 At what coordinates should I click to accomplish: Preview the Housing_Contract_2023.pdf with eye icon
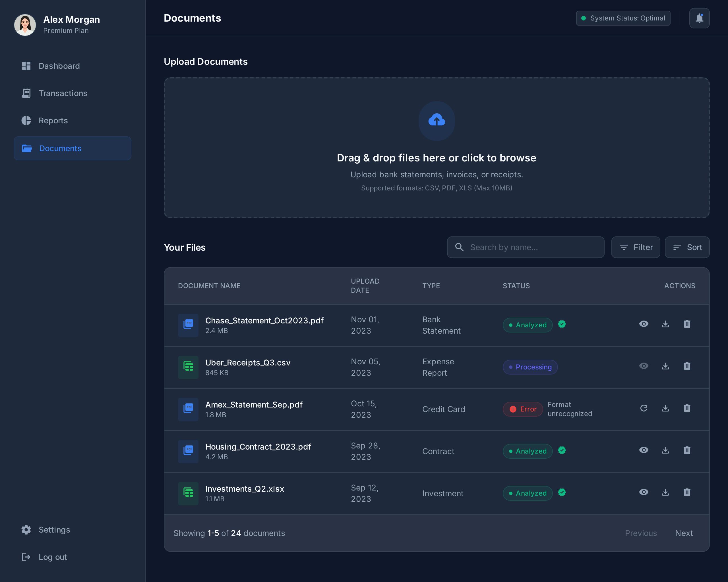point(644,450)
